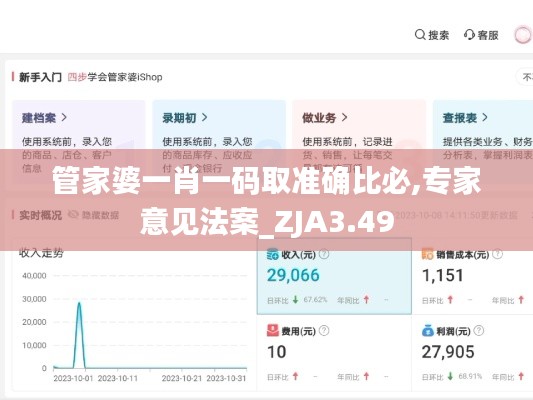Screen dimensions: 533x400
Task: Click the 搜索 search text
Action: point(439,35)
